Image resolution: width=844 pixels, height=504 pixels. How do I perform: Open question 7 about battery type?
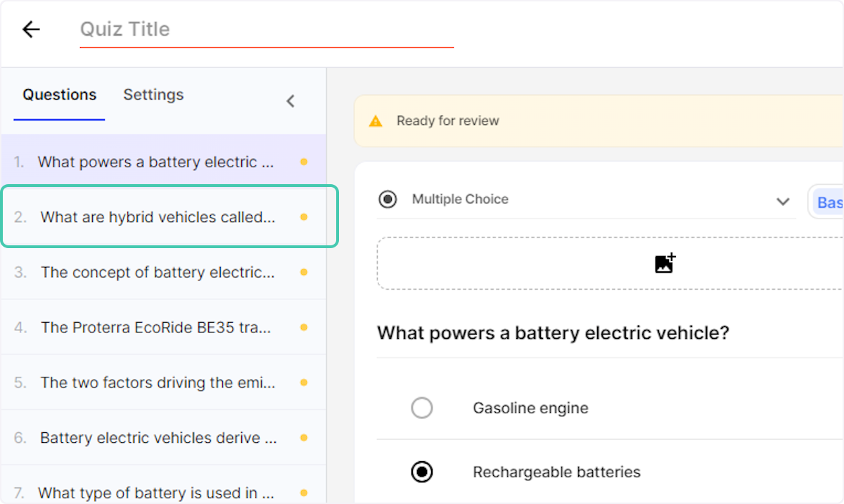tap(155, 493)
